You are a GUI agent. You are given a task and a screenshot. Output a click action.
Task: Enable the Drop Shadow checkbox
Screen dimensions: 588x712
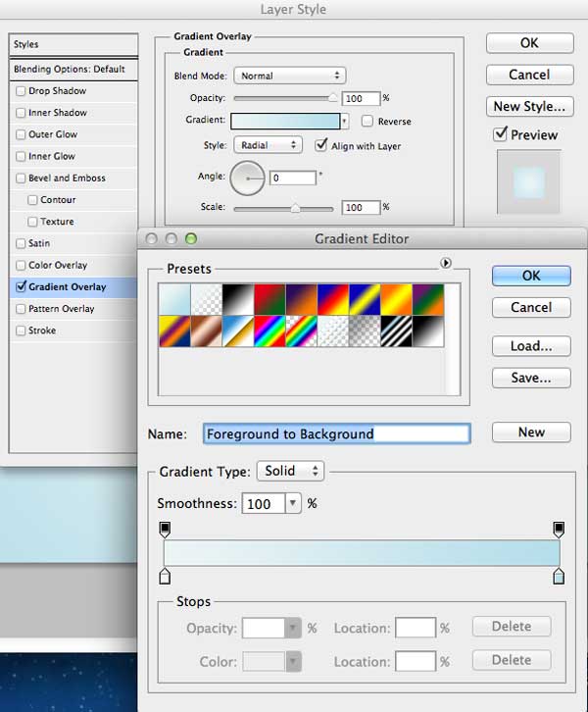21,91
